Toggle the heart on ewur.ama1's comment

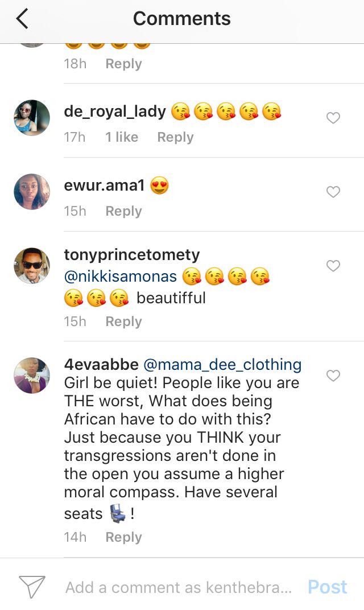click(x=333, y=192)
